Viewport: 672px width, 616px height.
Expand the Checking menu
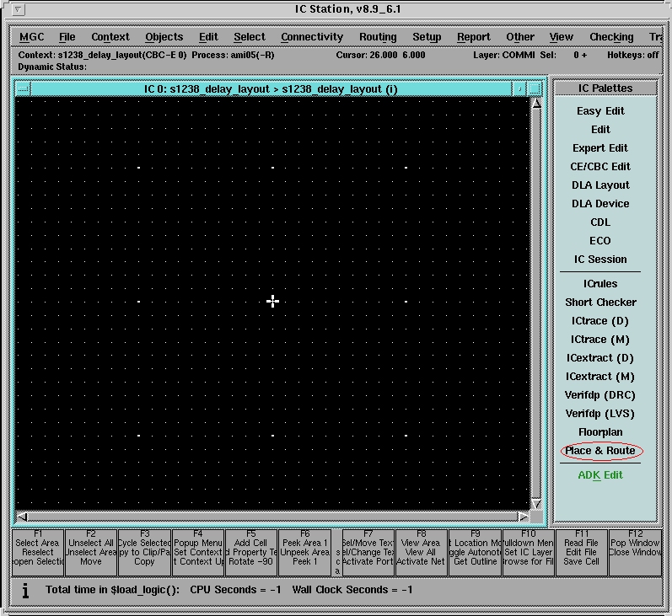[x=611, y=37]
